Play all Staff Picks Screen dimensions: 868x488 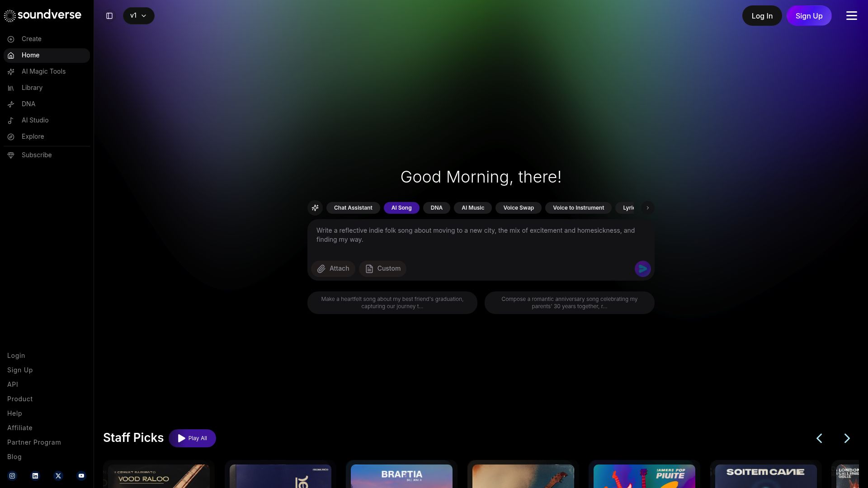[x=192, y=438]
